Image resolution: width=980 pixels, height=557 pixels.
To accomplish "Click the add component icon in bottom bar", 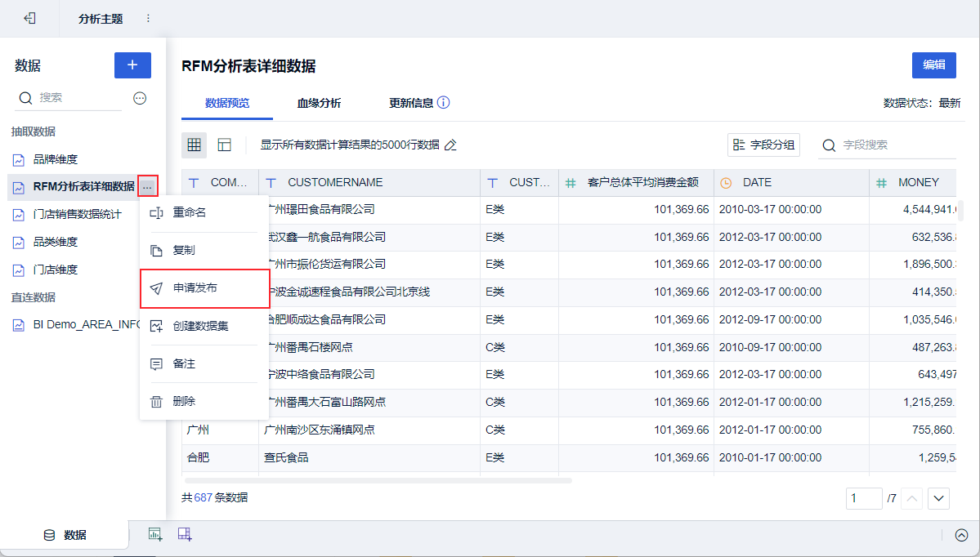I will (155, 534).
